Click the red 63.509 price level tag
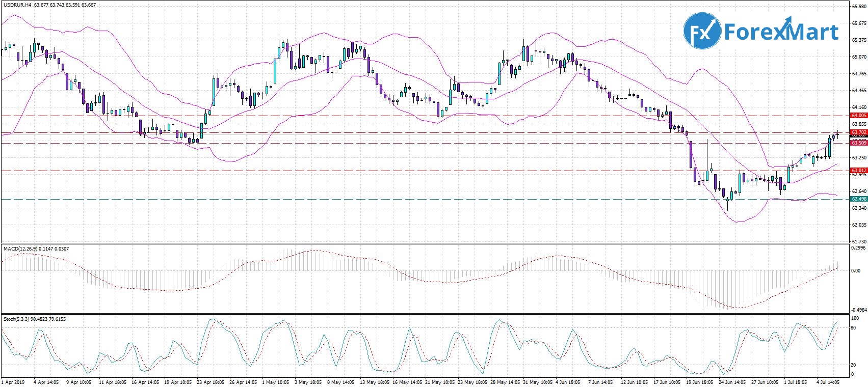The width and height of the screenshot is (868, 388). [x=859, y=143]
